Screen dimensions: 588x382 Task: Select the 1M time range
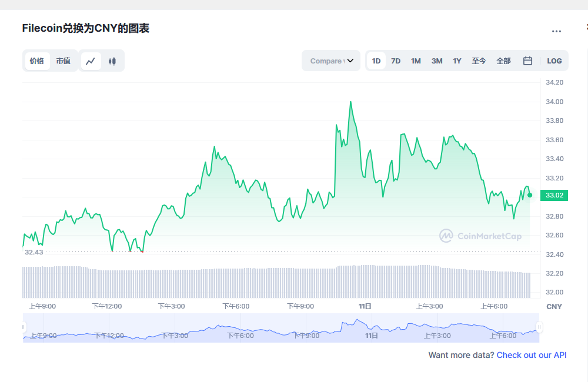pos(416,61)
